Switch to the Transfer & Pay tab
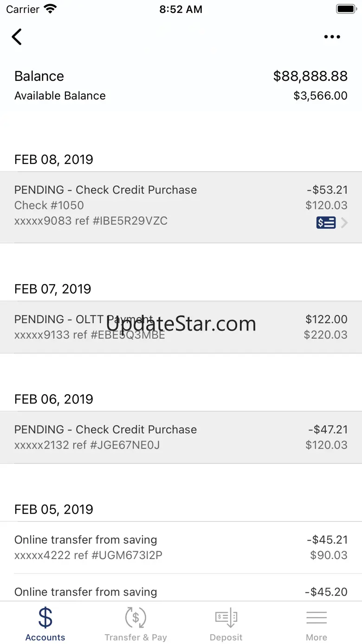362x644 pixels. [136, 637]
